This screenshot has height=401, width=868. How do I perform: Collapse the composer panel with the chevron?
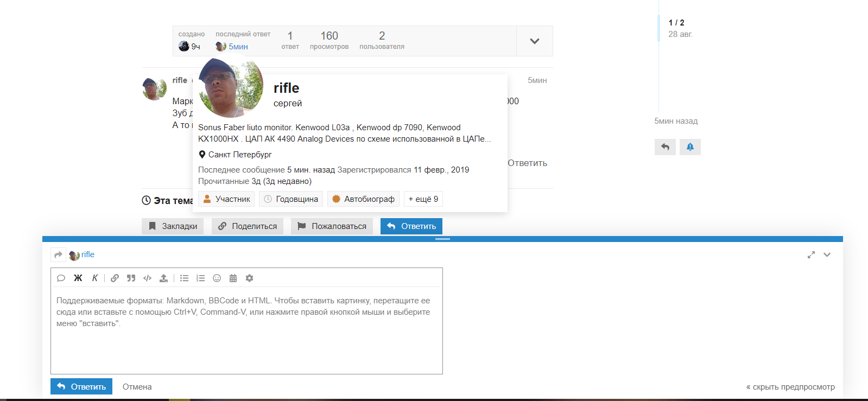[x=827, y=254]
